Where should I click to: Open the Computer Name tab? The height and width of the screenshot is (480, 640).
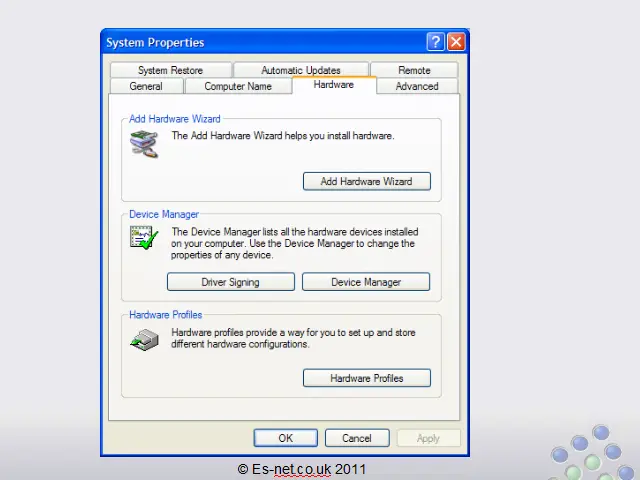[x=238, y=86]
